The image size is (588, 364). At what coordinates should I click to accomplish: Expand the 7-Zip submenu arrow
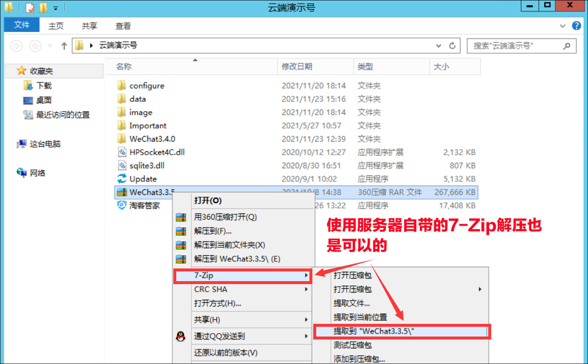(x=306, y=276)
